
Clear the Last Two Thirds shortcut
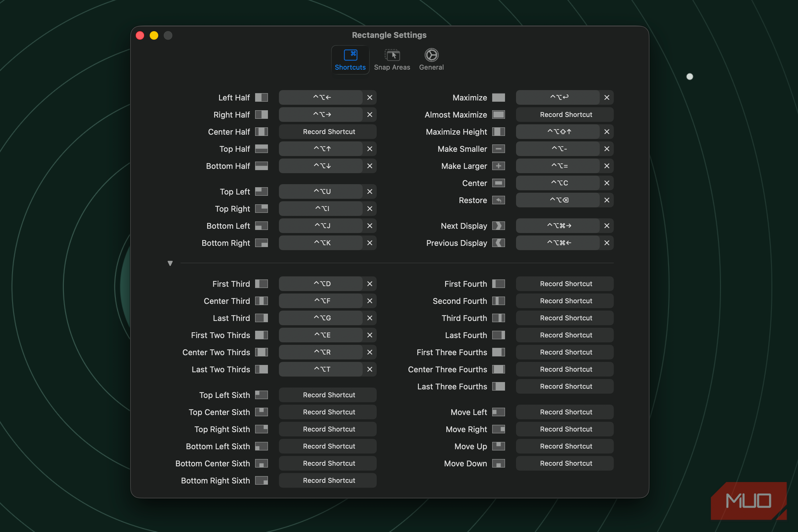[x=370, y=370]
